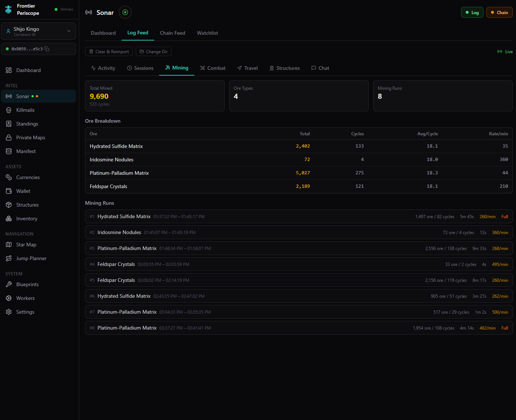Open mining run #4 Feldspar Crystals

tap(299, 264)
